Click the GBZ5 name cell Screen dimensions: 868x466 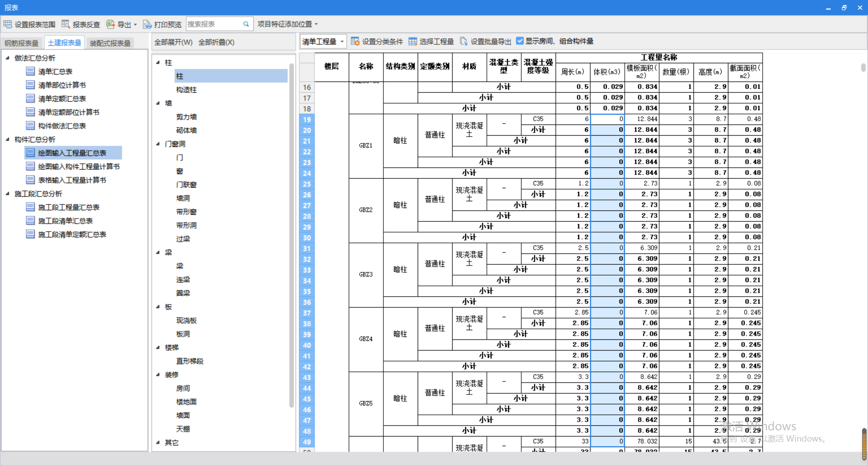(366, 404)
